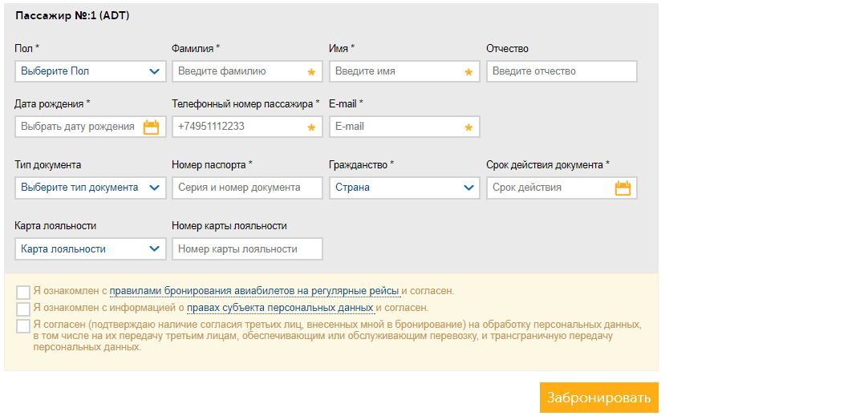This screenshot has width=868, height=416.
Task: Open 'правилами бронирования авиабилетов' link
Action: [254, 291]
